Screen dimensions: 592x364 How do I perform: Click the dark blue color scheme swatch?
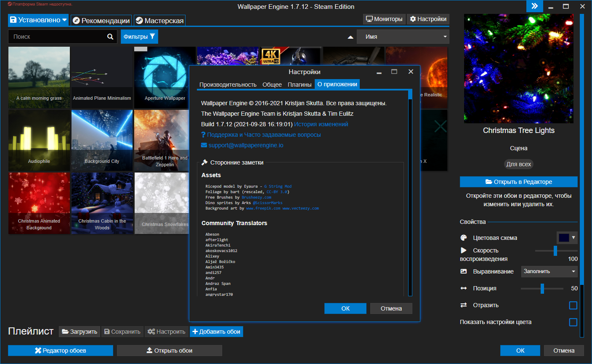click(564, 238)
